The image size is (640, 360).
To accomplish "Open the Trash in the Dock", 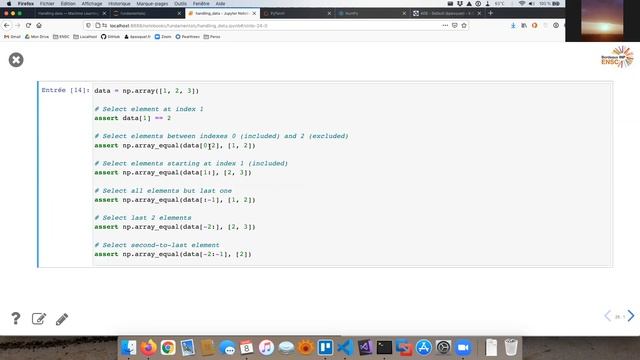I will [x=511, y=348].
